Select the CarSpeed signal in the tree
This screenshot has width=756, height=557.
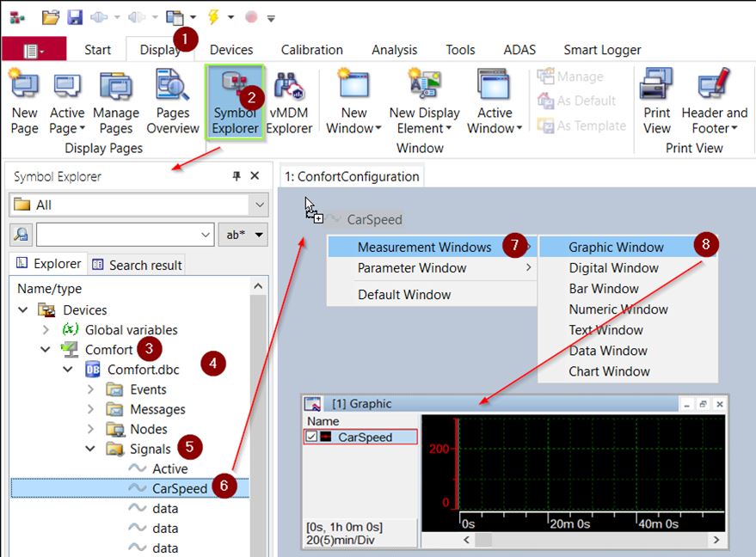click(x=180, y=488)
